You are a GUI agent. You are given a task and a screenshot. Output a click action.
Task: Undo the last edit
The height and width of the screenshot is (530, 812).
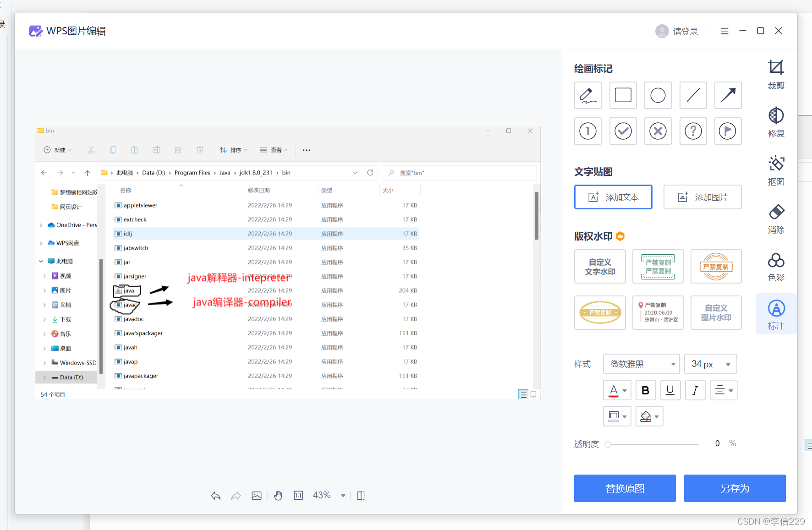[x=215, y=496]
